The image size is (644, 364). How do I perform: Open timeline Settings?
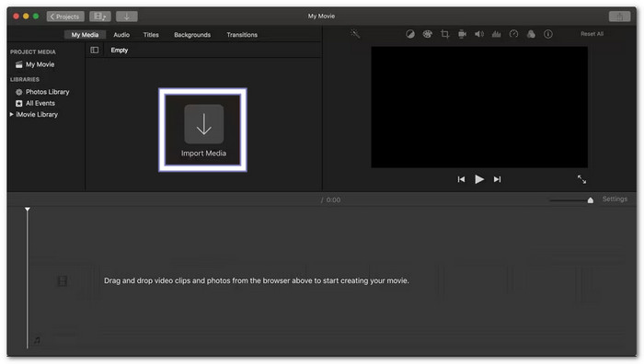[615, 199]
